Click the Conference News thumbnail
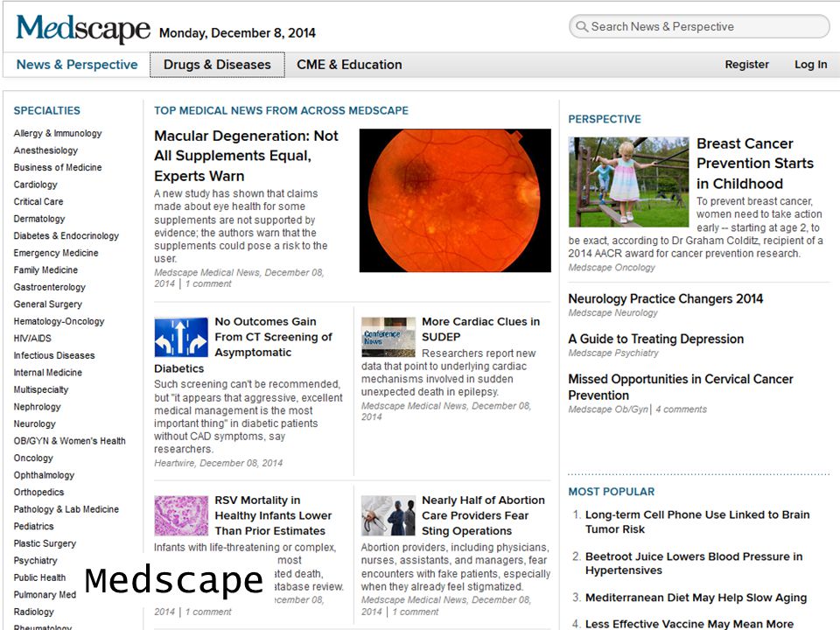The width and height of the screenshot is (840, 630). point(388,337)
